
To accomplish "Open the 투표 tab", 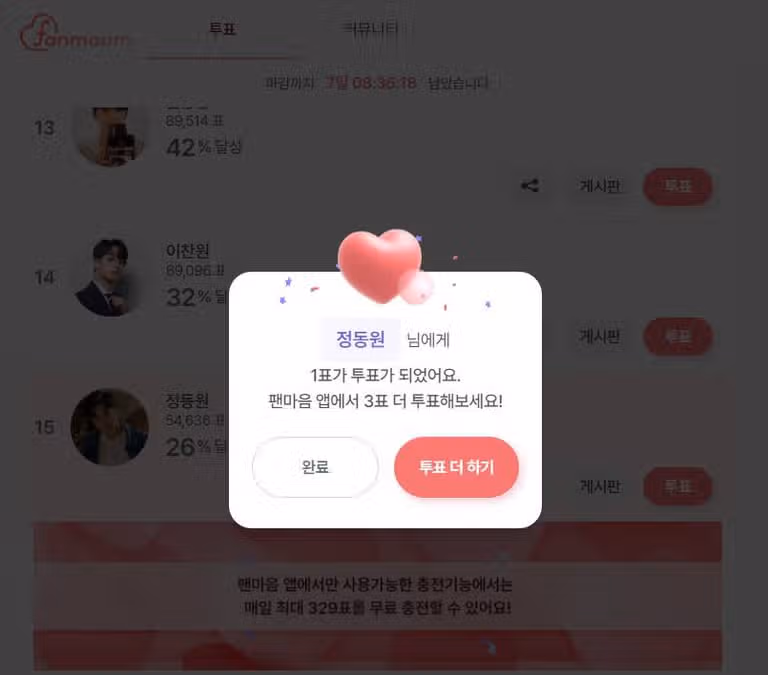I will tap(223, 29).
